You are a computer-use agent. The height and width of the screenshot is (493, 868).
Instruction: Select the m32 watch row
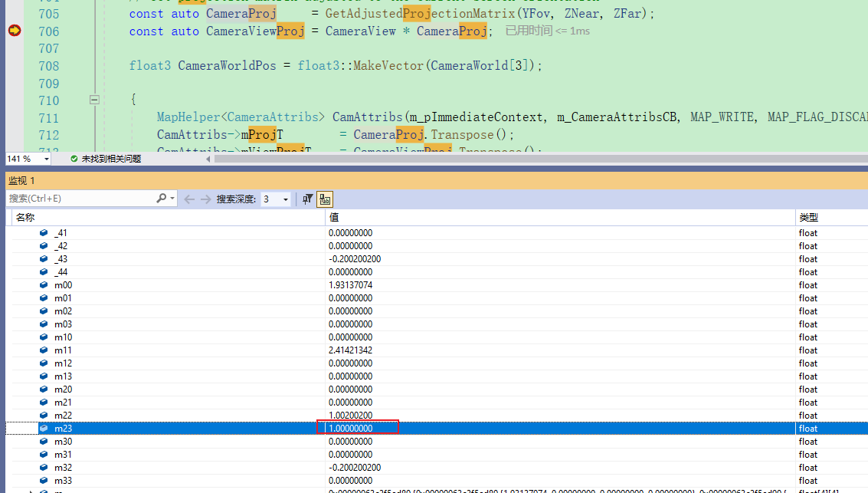(437, 468)
